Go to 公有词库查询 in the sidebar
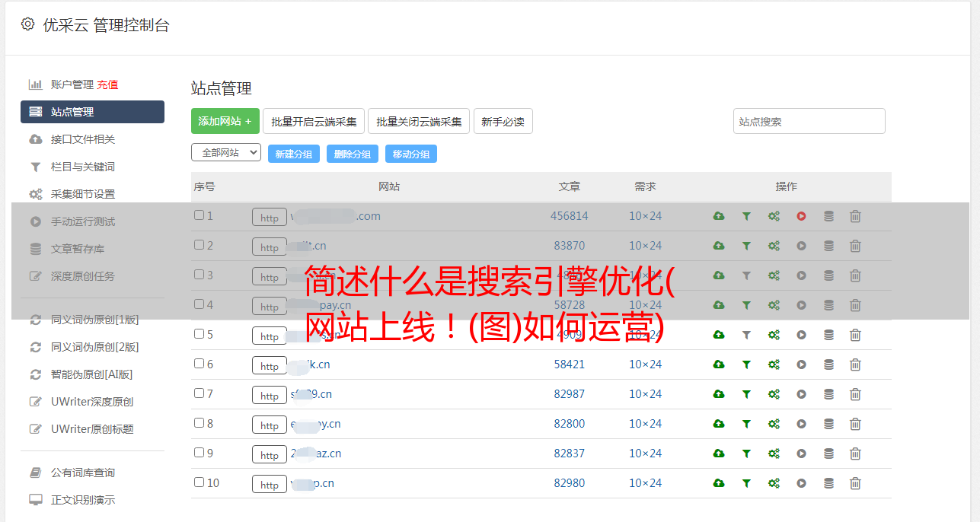 pos(83,473)
